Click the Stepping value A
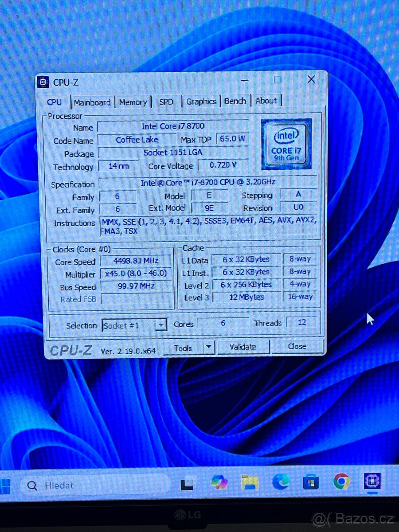Screen dimensions: 399x532 [298, 194]
